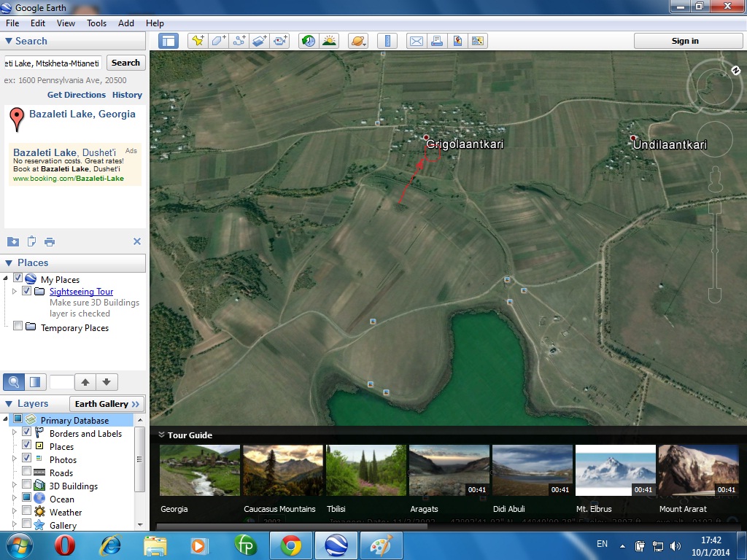Open the Help menu
This screenshot has height=560, width=747.
tap(155, 23)
